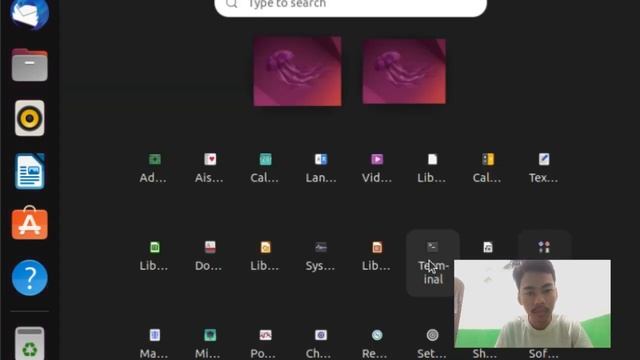Screen dimensions: 640x360
Task: Switch to the right workspace thumbnail
Action: (x=404, y=71)
